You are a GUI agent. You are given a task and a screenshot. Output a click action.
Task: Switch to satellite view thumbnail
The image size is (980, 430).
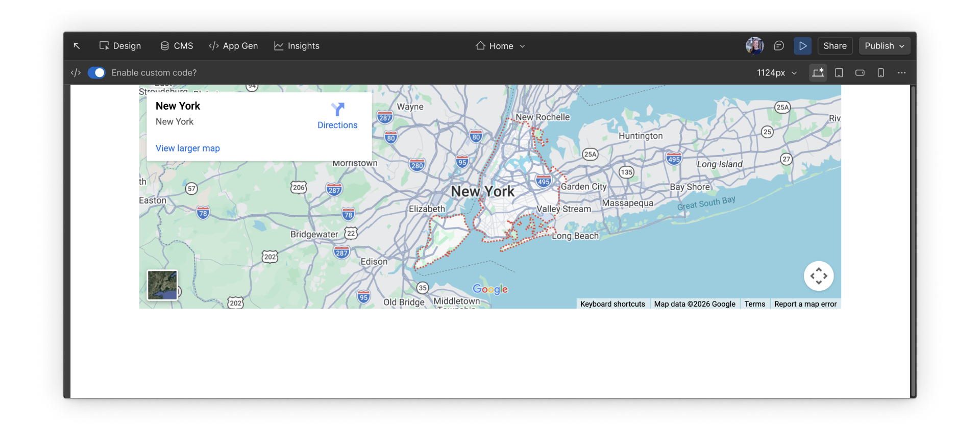[162, 285]
